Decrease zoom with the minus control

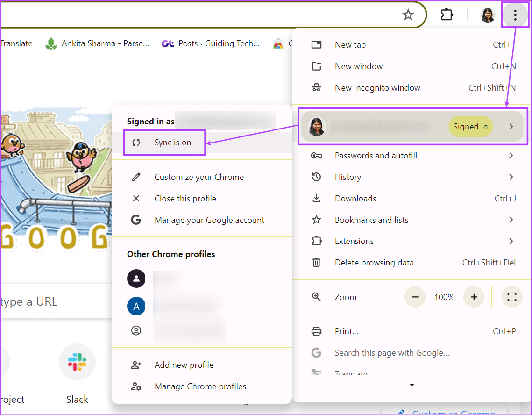click(x=415, y=297)
